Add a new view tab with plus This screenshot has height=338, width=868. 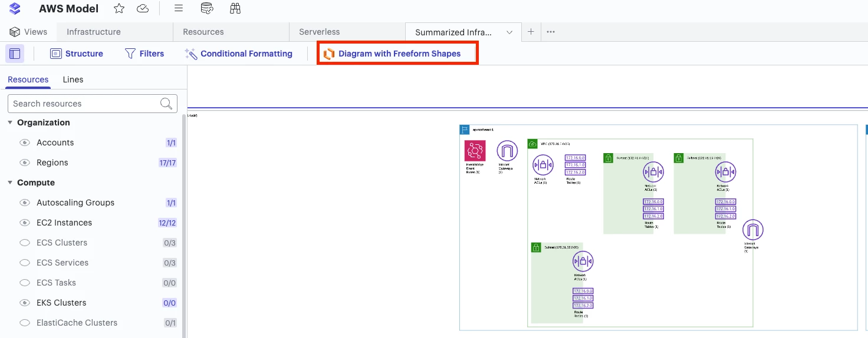[x=531, y=32]
